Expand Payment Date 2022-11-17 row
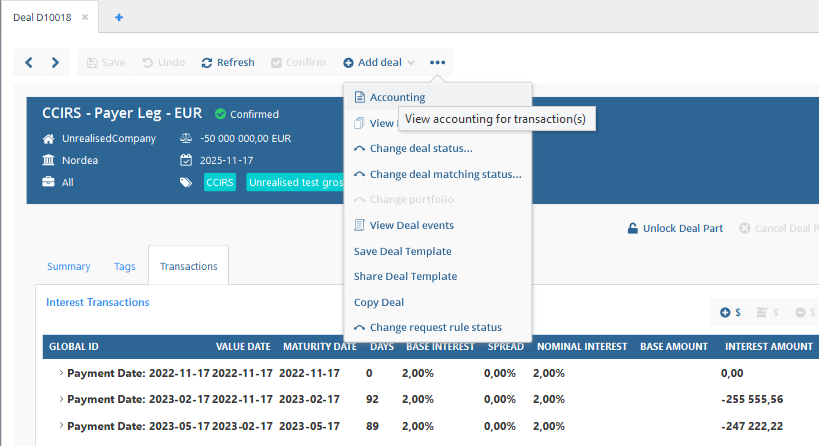This screenshot has height=446, width=819. [x=61, y=373]
